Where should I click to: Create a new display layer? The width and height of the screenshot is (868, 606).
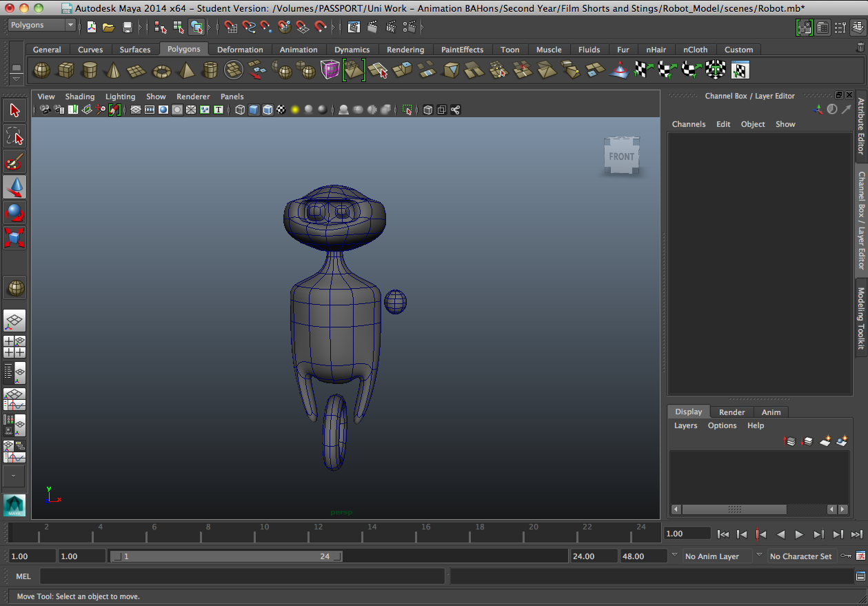click(x=825, y=441)
